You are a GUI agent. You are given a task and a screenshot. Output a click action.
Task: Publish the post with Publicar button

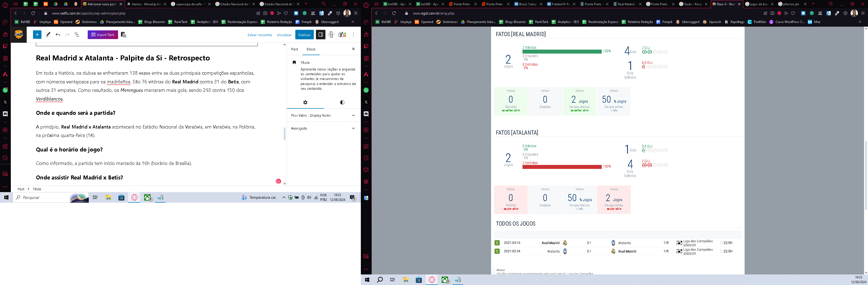pyautogui.click(x=304, y=35)
